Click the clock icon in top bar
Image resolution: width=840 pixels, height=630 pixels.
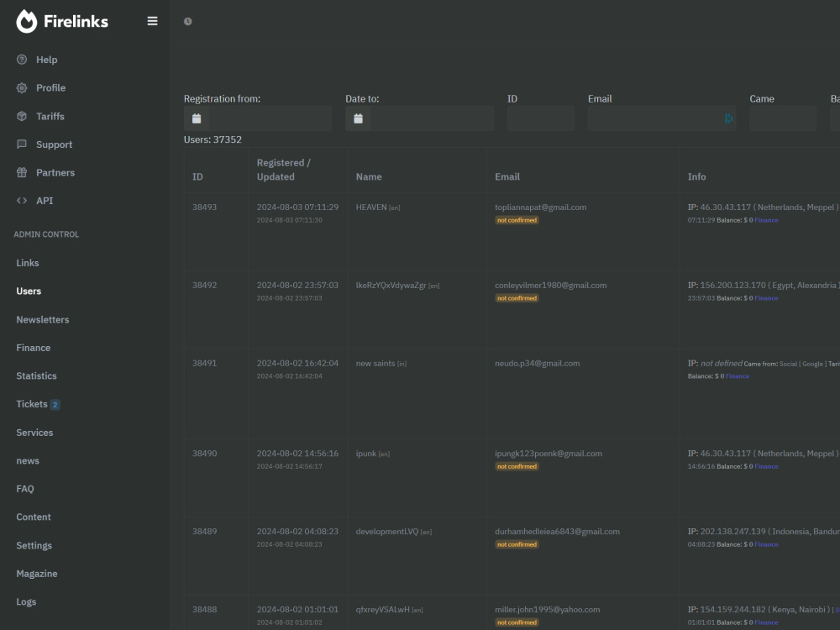click(187, 22)
